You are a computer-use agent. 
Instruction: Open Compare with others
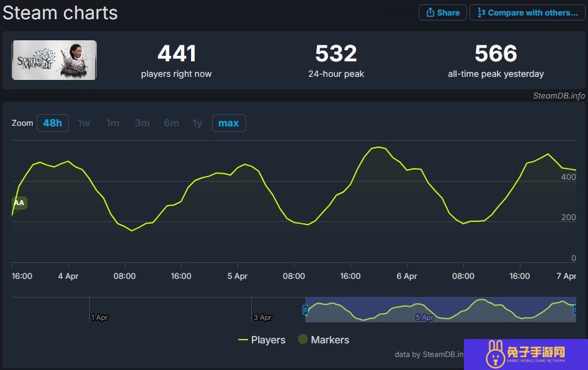pos(527,12)
